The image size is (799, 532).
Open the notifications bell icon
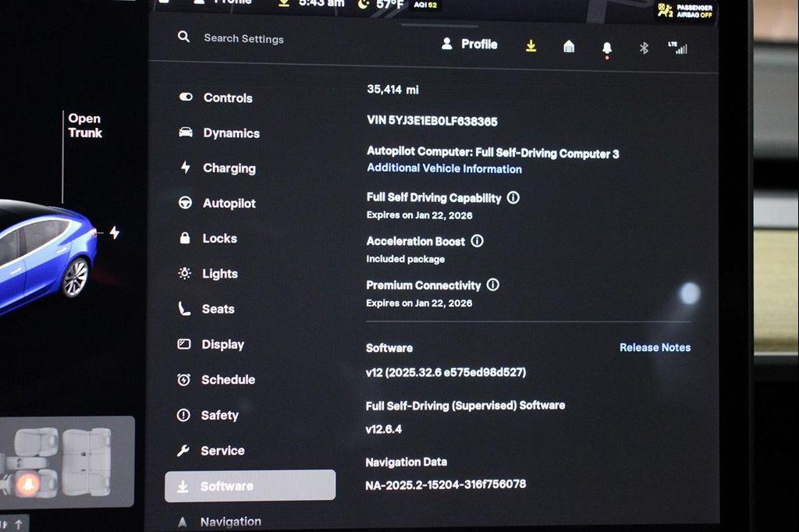pos(605,46)
